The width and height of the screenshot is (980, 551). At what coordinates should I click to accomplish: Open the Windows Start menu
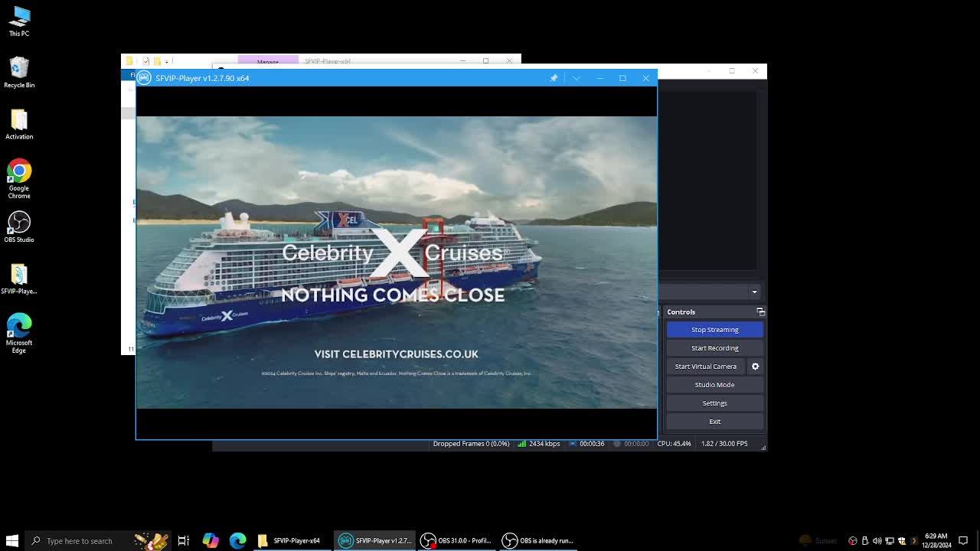[11, 540]
